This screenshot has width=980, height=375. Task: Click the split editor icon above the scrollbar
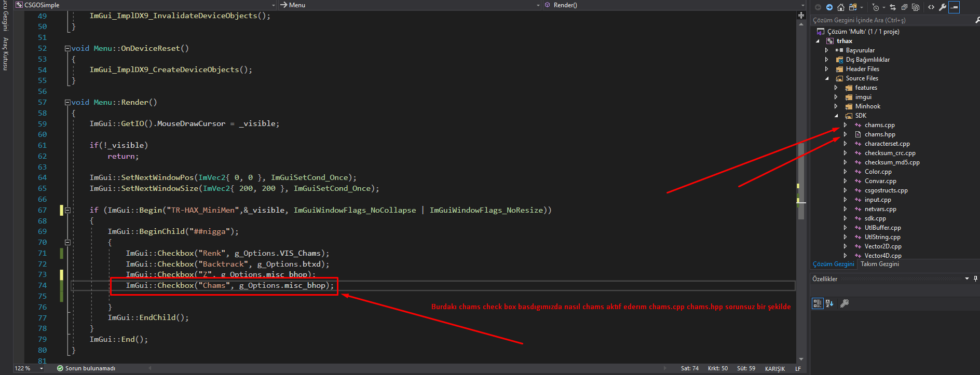[x=801, y=16]
